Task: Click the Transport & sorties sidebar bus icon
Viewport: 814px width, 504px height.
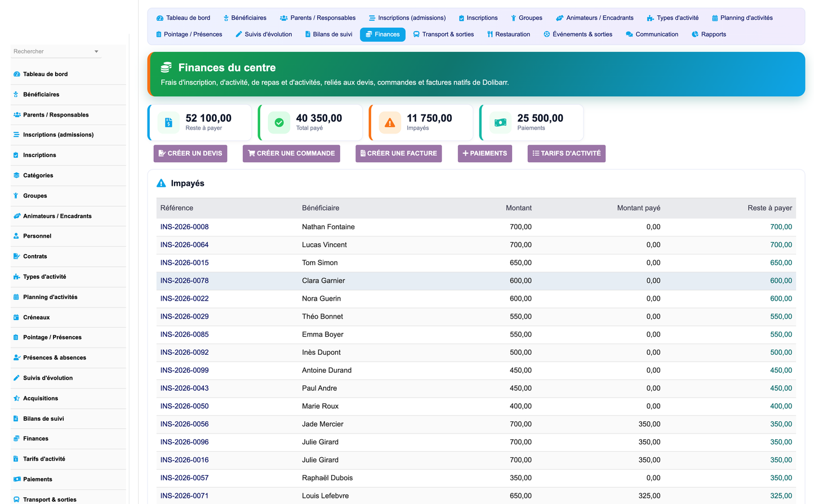Action: pos(16,499)
